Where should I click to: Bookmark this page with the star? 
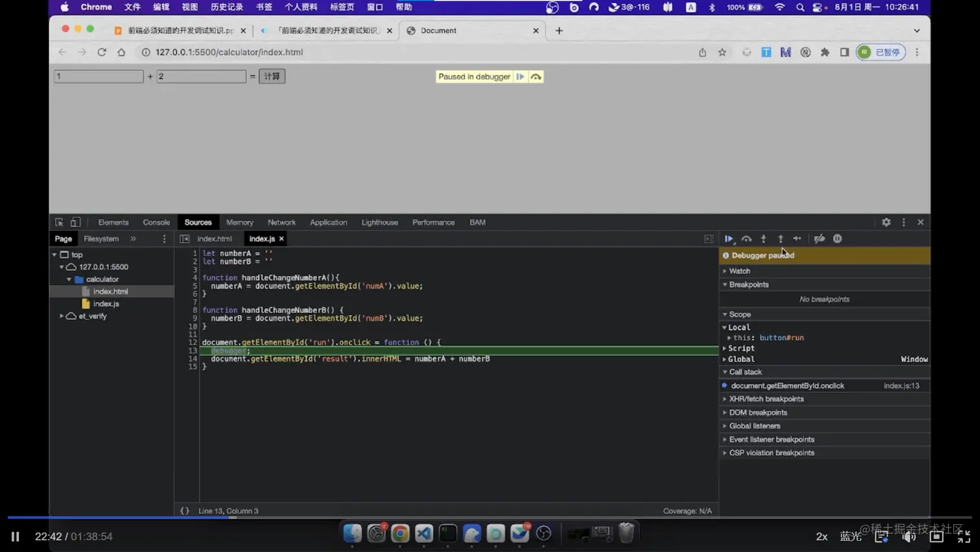pos(722,52)
